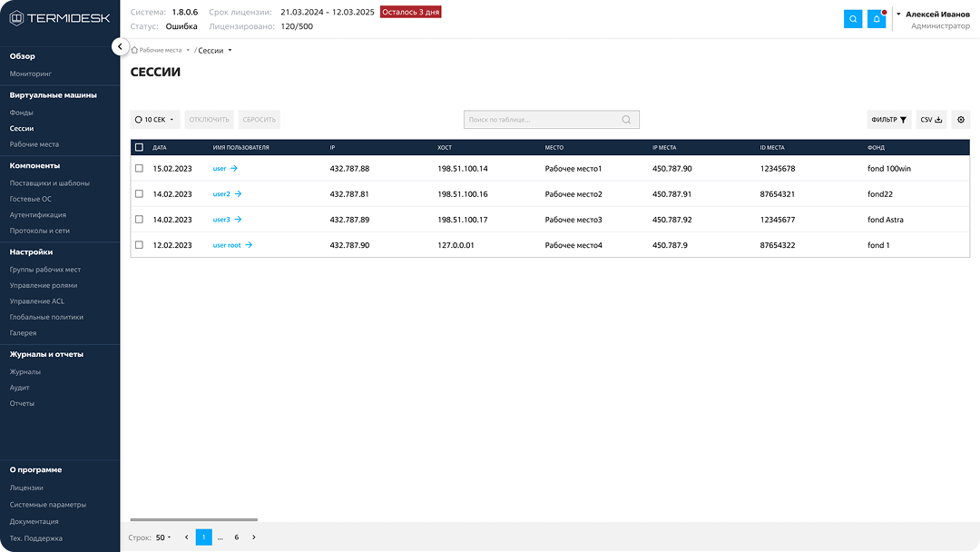This screenshot has height=552, width=980.
Task: Navigate to Управление ролями sidebar item
Action: [50, 285]
